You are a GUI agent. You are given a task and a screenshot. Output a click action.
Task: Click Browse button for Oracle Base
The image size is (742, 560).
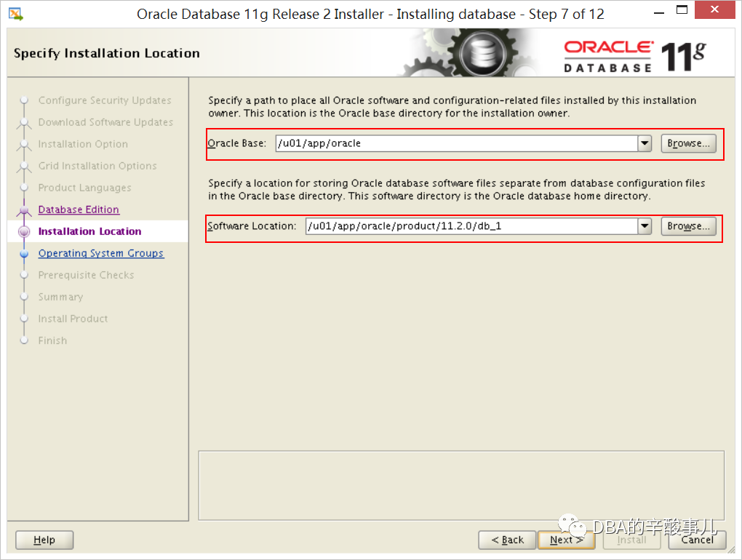click(688, 143)
